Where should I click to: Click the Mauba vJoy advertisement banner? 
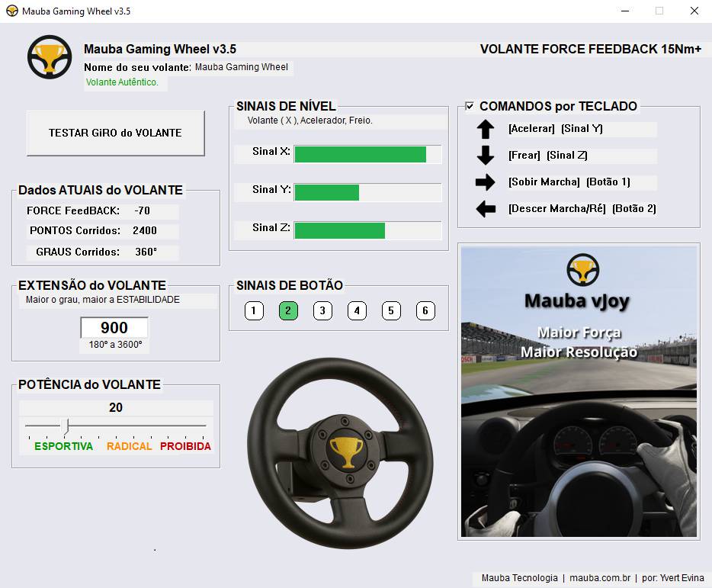click(579, 392)
